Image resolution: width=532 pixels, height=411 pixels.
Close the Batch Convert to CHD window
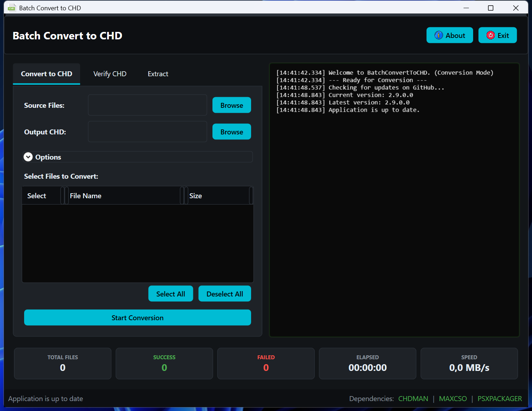click(x=516, y=8)
